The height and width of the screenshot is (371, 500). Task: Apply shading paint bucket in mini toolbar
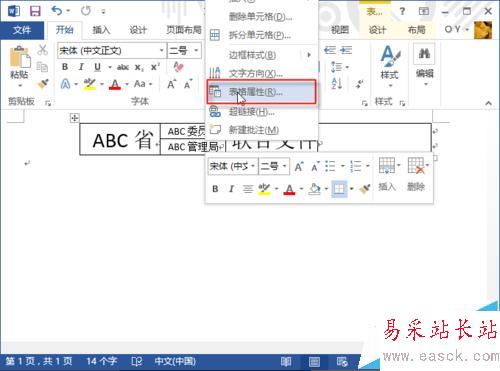pyautogui.click(x=314, y=189)
